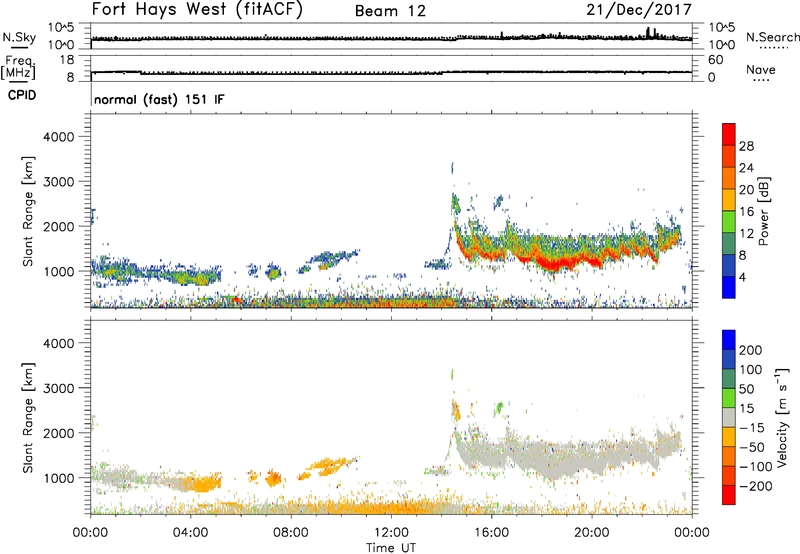Pick the gray −15 to 15 Velocity swatch
Image resolution: width=800 pixels, height=554 pixels.
click(x=729, y=418)
